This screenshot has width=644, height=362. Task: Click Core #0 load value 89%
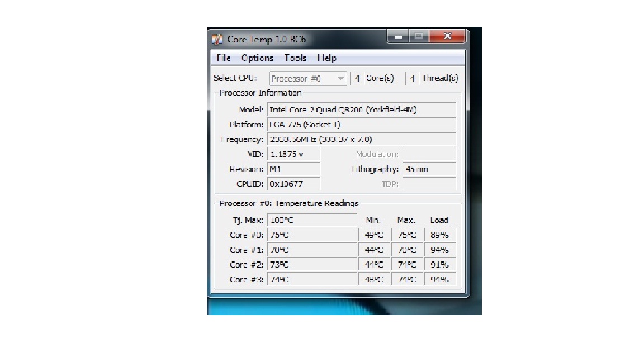coord(439,235)
